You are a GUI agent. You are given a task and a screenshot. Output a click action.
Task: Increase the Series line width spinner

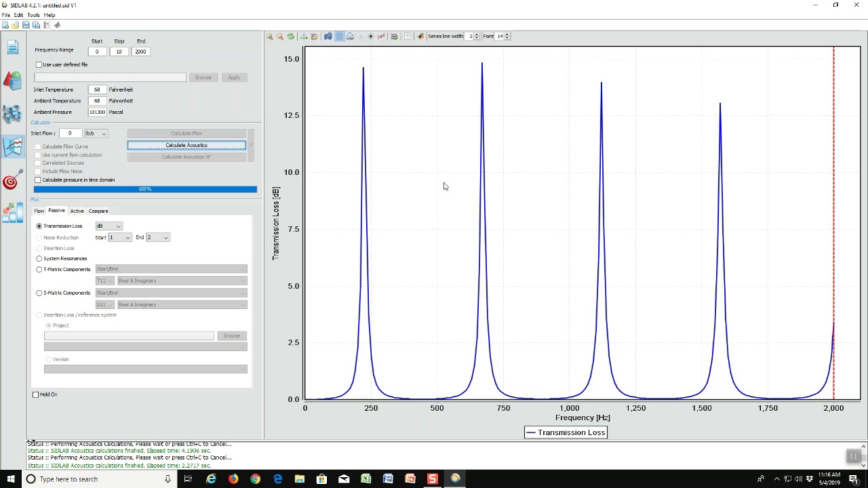477,34
